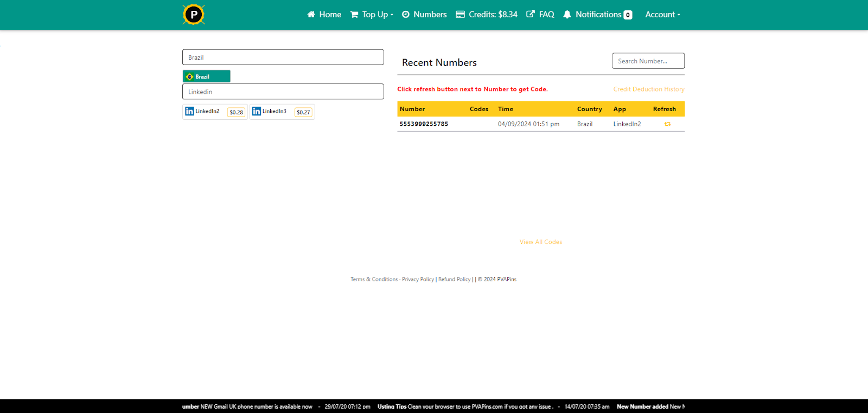
Task: Click the PVAPins logo
Action: (194, 15)
